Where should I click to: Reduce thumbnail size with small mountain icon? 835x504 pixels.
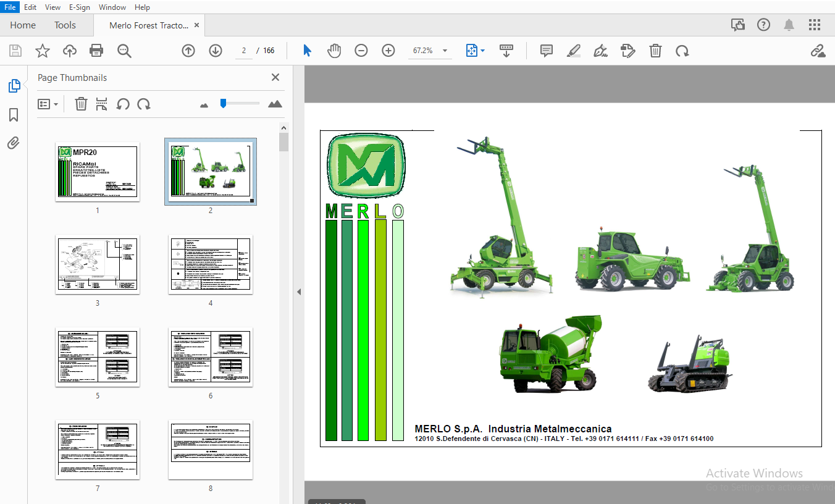click(204, 105)
